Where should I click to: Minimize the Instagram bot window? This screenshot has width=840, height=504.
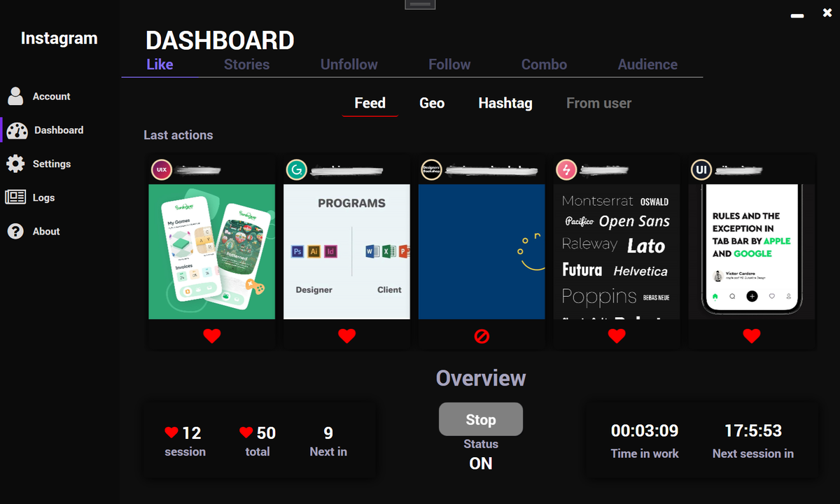pyautogui.click(x=797, y=15)
